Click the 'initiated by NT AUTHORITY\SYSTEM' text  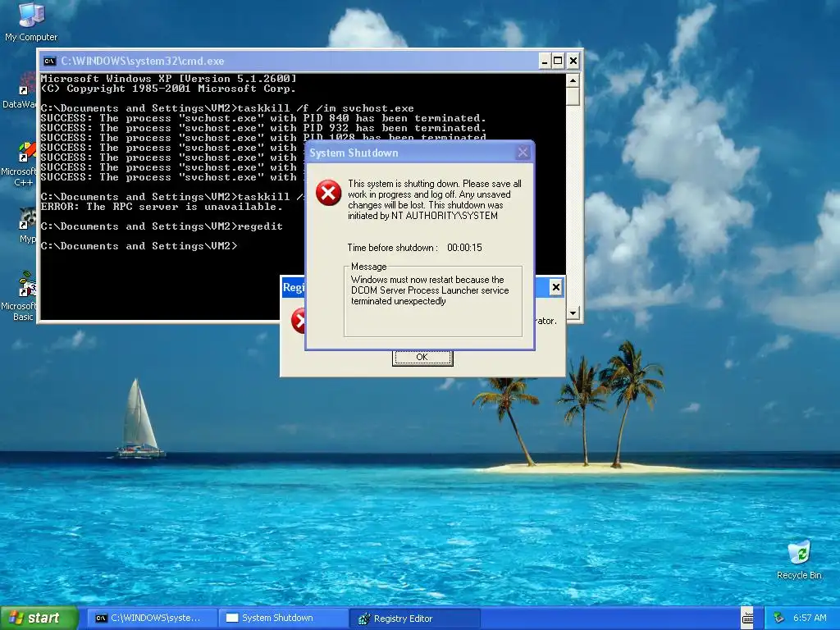422,216
